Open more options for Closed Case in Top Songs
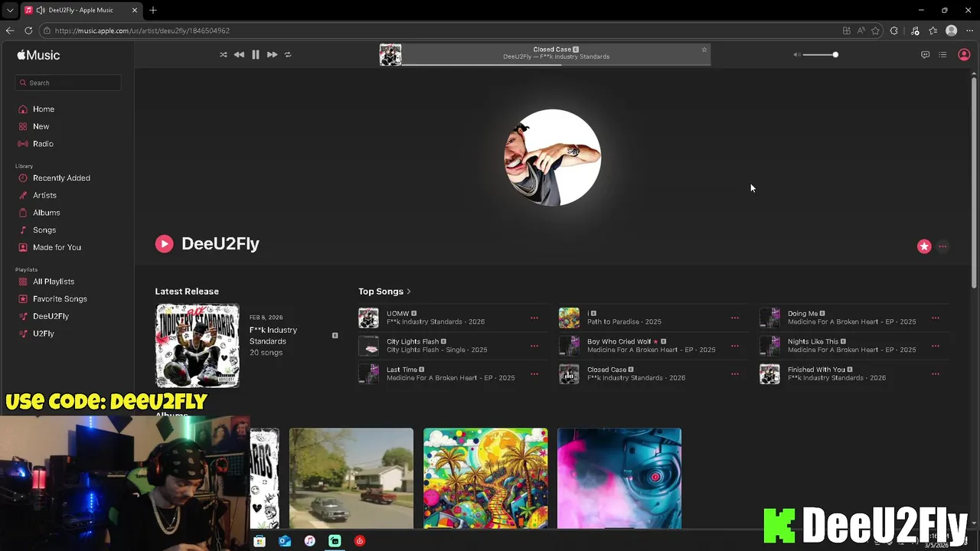Image resolution: width=980 pixels, height=551 pixels. click(x=735, y=374)
